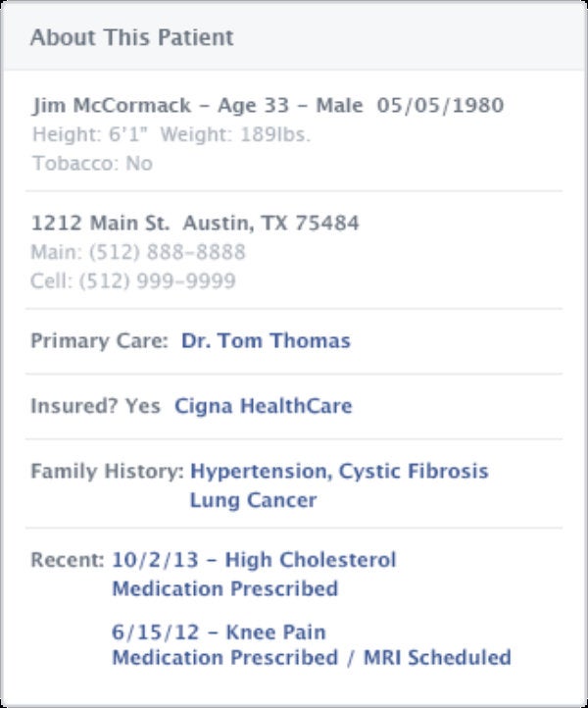The image size is (588, 708).
Task: Open the 10/2/13 High Cholesterol entry
Action: [x=254, y=560]
